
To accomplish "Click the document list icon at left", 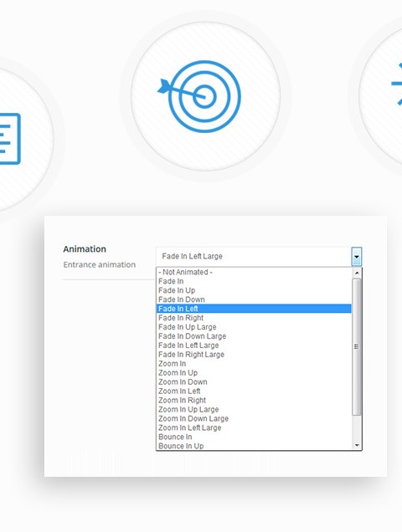I will pyautogui.click(x=10, y=139).
